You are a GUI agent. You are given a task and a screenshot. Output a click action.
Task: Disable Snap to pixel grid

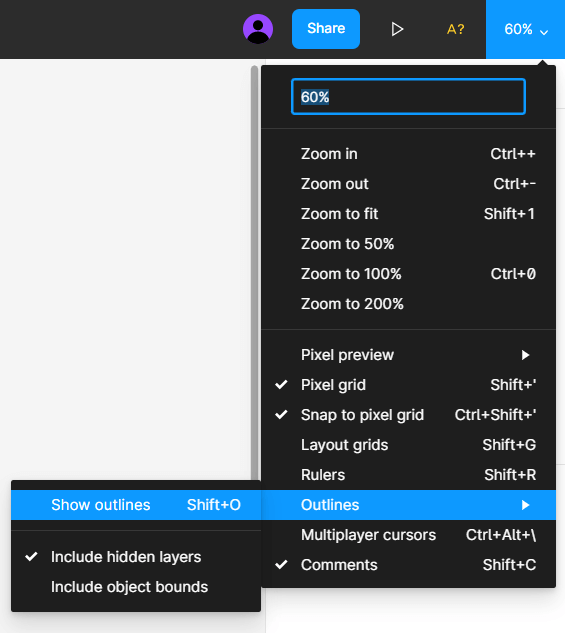(x=408, y=415)
